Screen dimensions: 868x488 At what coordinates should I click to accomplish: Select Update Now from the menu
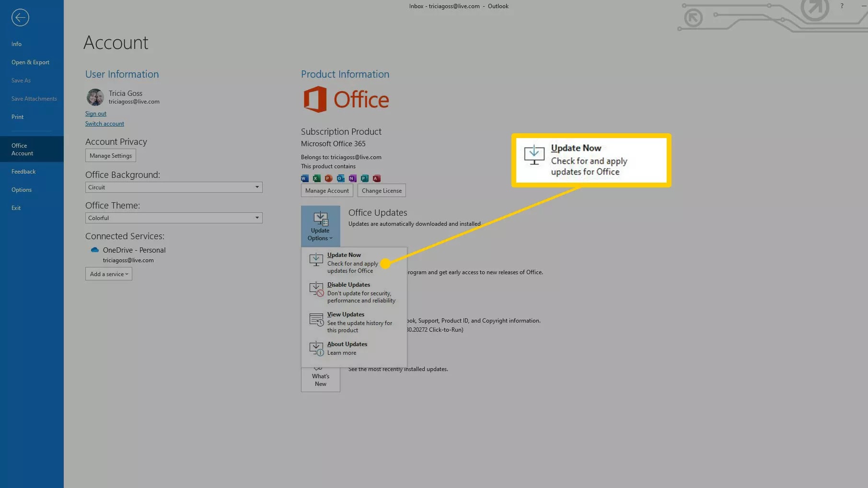click(354, 263)
